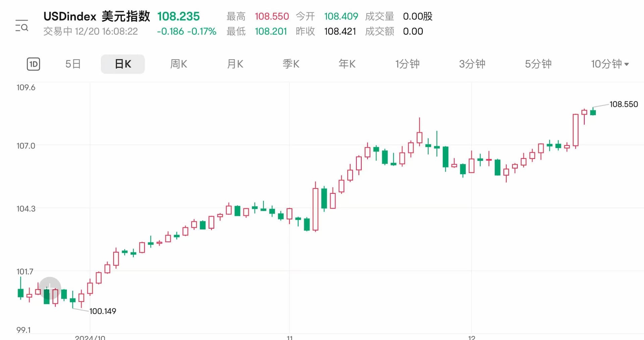Switch to the 周K weekly tab
Screen dimensions: 644x340
tap(178, 64)
